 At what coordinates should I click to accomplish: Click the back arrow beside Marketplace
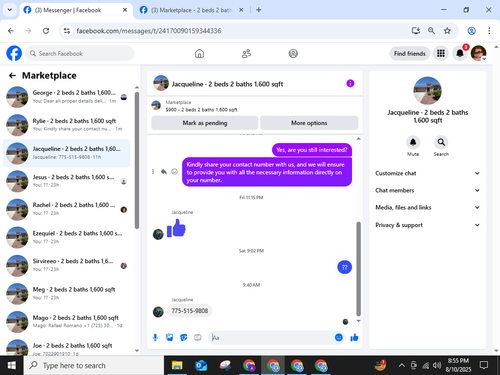point(12,76)
